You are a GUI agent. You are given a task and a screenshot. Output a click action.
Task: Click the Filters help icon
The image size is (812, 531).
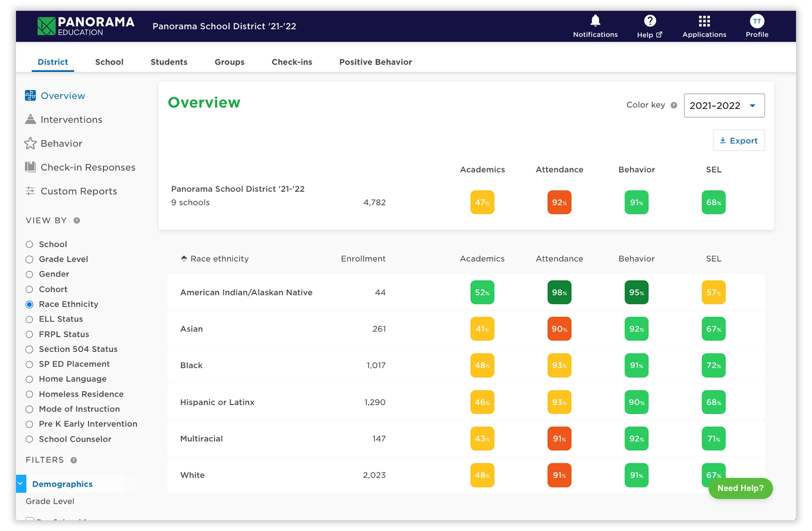point(74,460)
